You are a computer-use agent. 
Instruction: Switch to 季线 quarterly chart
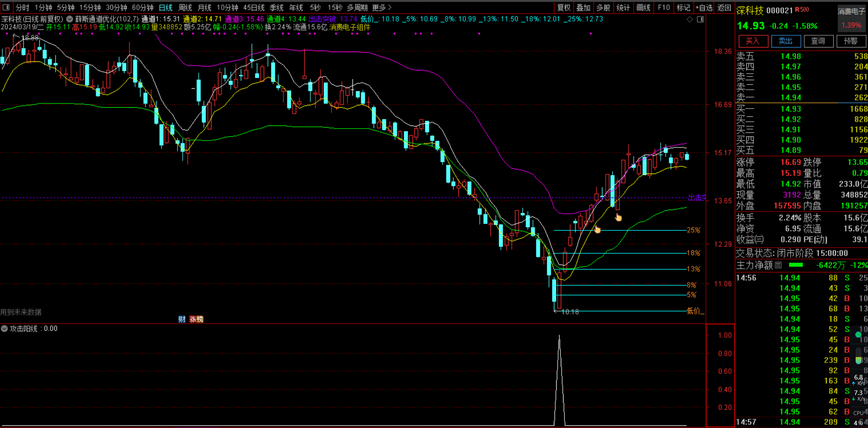pos(277,7)
